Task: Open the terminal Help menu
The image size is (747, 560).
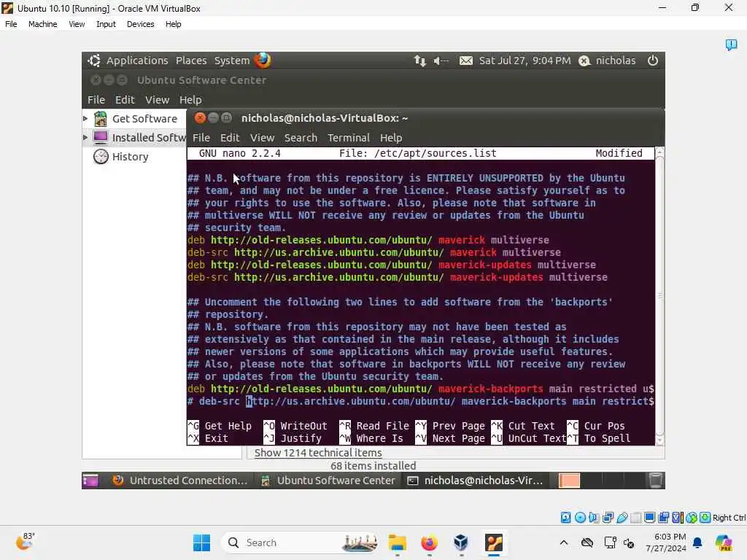Action: (391, 138)
